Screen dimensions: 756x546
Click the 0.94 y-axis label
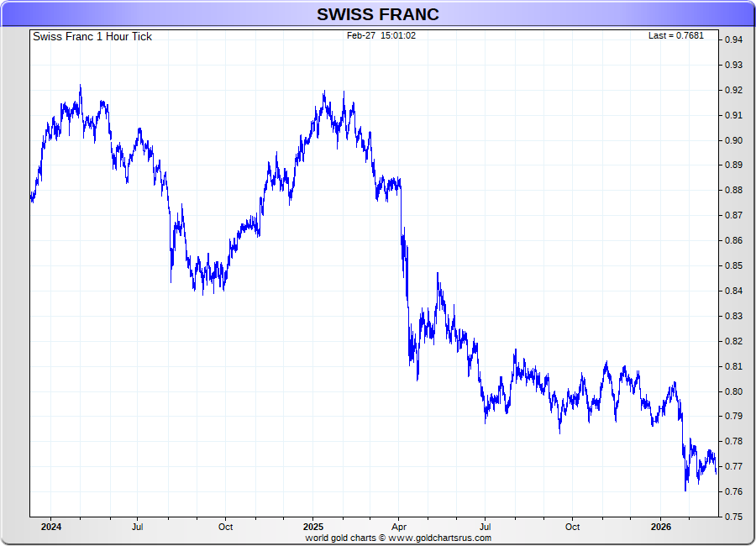[x=734, y=39]
